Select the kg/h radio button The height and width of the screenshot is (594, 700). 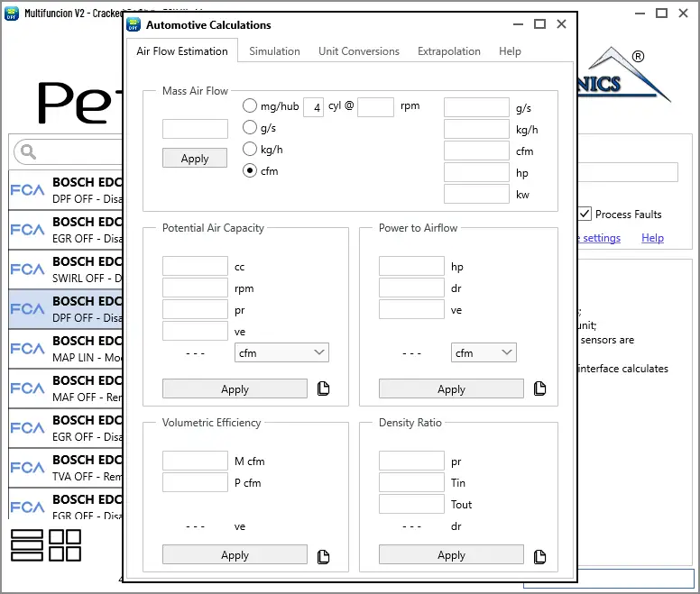click(x=250, y=150)
